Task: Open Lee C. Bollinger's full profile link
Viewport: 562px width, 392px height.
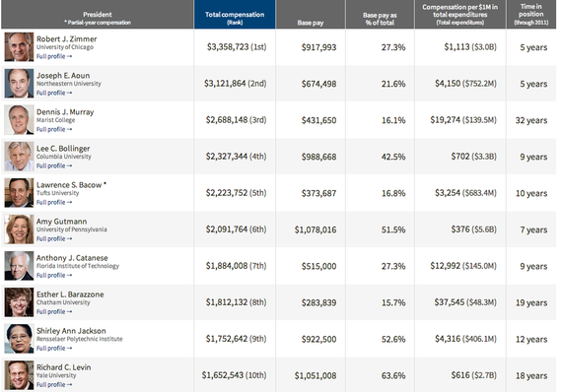Action: click(54, 166)
